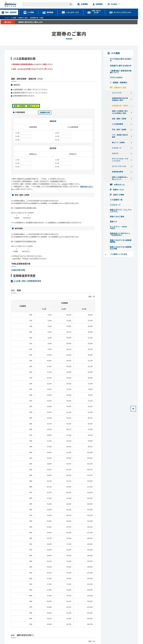Expand the 都心フリー定期券 sidebar arrow
Image resolution: width=143 pixels, height=644 pixels.
[131, 143]
